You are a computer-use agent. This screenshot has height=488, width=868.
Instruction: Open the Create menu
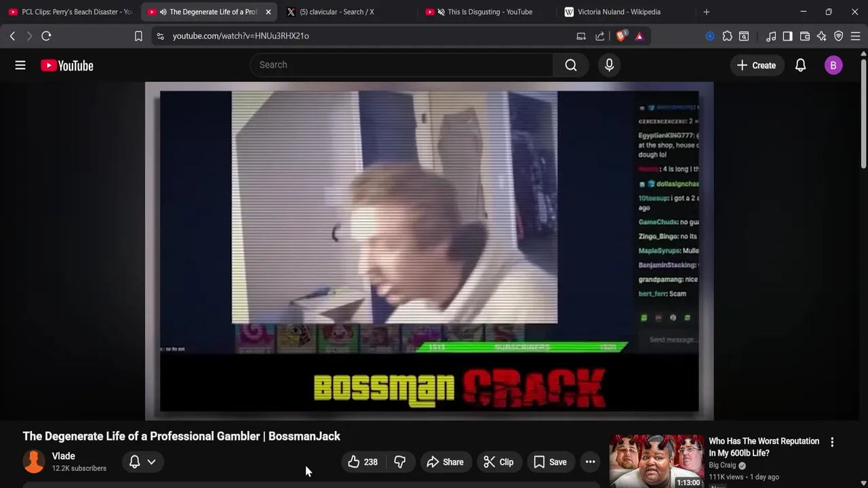pyautogui.click(x=756, y=65)
